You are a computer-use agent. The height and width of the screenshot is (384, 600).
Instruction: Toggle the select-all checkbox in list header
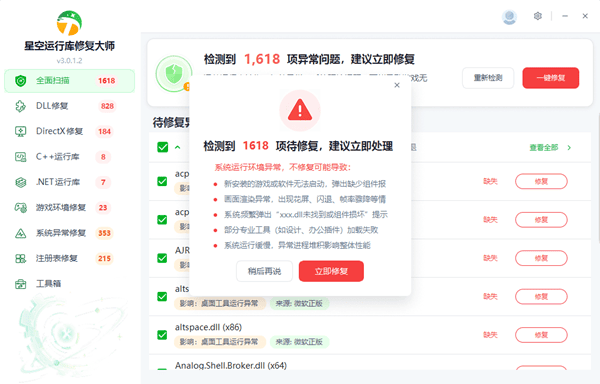click(163, 147)
